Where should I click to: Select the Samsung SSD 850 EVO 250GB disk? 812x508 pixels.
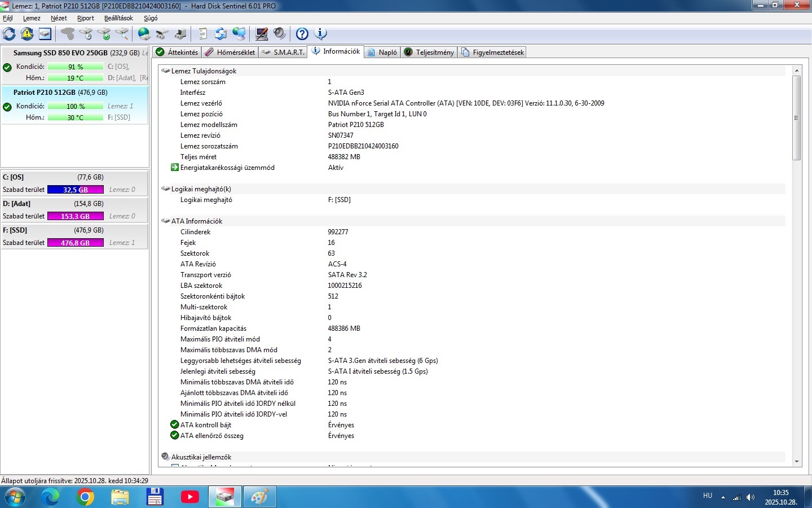pyautogui.click(x=75, y=65)
